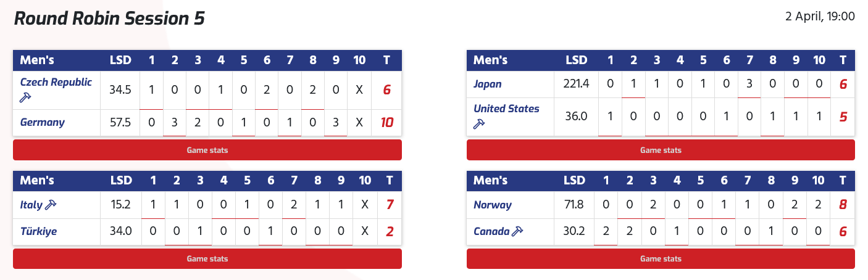Image resolution: width=868 pixels, height=280 pixels.
Task: Click hammer icon under Czech Republic
Action: pyautogui.click(x=26, y=97)
